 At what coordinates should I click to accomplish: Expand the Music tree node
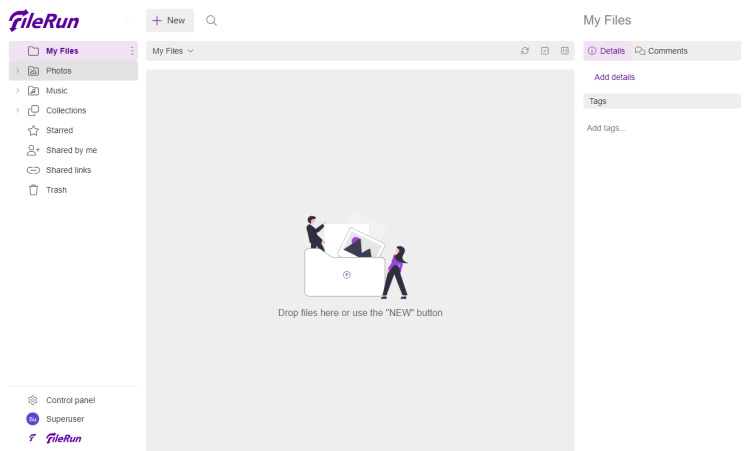(17, 91)
